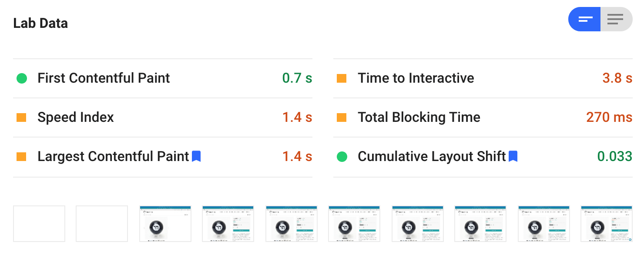Expand the Time to Interactive metric row
This screenshot has width=644, height=262.
(416, 78)
